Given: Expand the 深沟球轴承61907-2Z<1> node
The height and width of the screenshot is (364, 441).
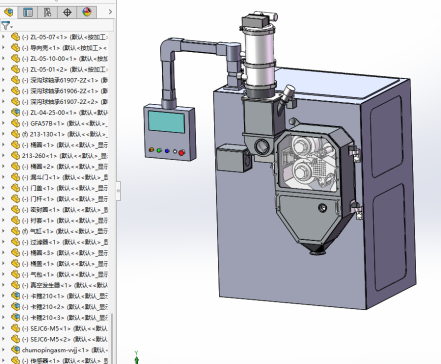Looking at the screenshot, I should pos(3,80).
